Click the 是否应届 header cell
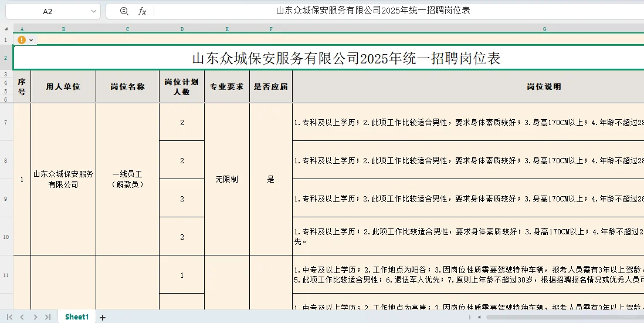The width and height of the screenshot is (644, 323). click(271, 86)
